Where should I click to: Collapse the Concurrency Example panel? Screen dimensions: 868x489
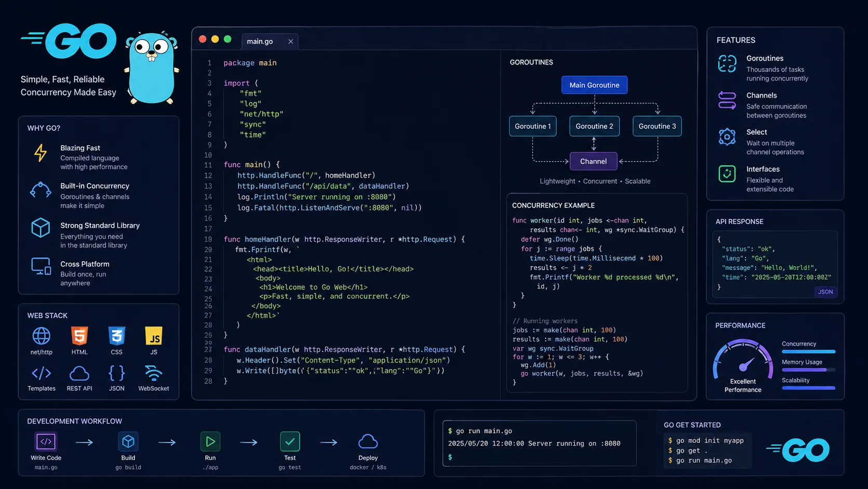tap(553, 205)
